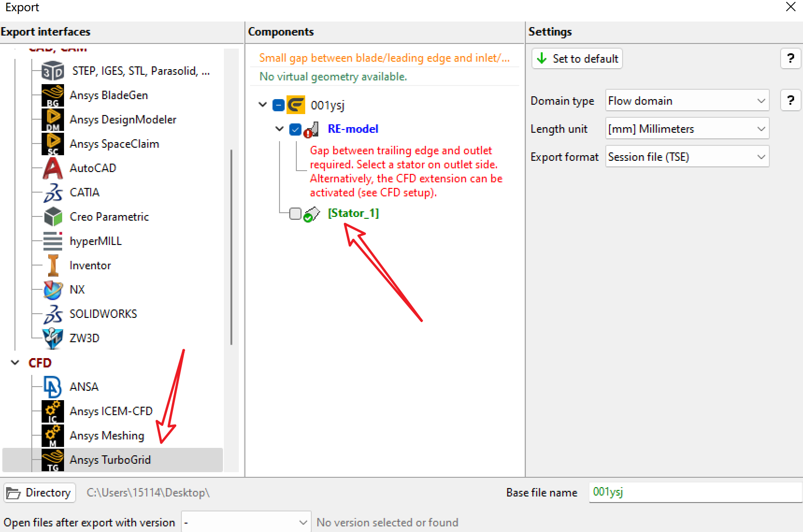The height and width of the screenshot is (532, 803).
Task: Click the export interfaces list scrollbar
Action: click(x=231, y=247)
